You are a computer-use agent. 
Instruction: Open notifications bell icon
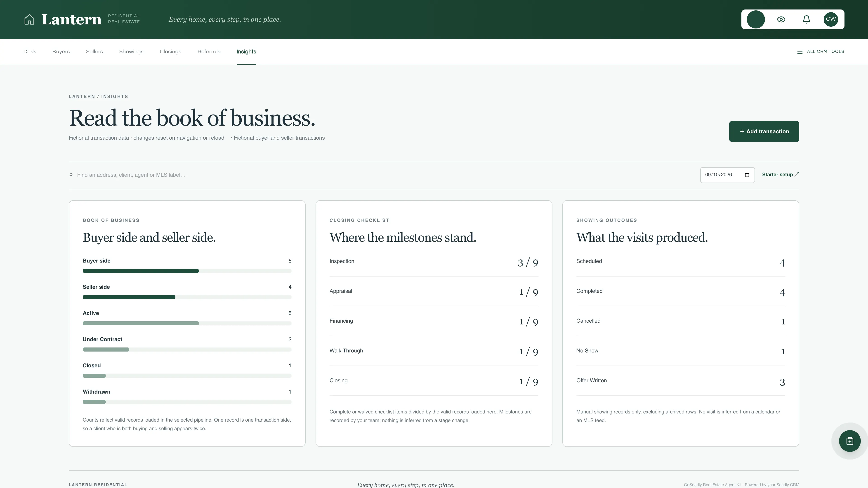coord(806,19)
